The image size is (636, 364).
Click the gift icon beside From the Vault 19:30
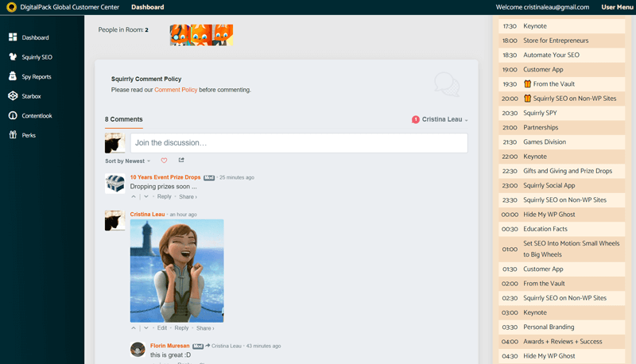click(x=527, y=84)
